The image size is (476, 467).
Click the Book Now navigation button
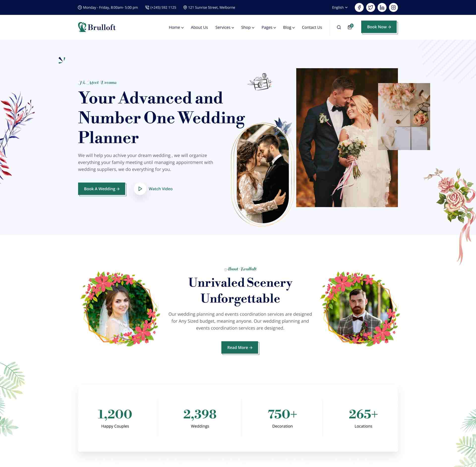pyautogui.click(x=379, y=27)
